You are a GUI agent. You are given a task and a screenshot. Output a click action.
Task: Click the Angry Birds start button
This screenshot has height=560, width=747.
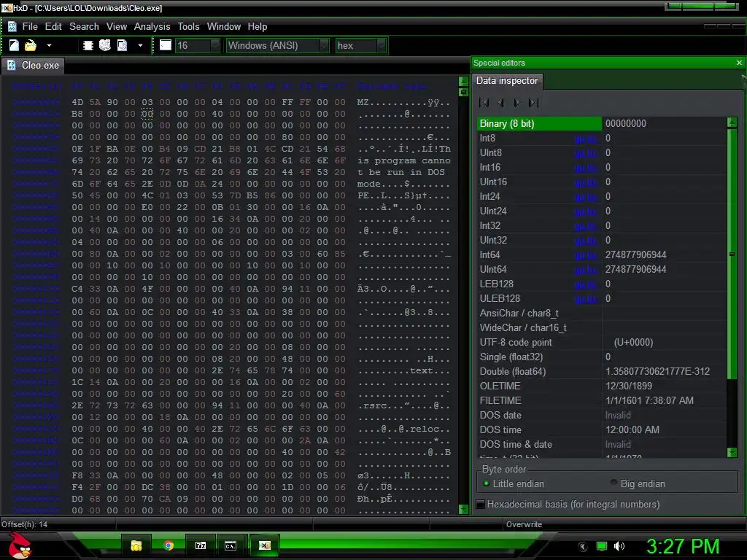(20, 545)
